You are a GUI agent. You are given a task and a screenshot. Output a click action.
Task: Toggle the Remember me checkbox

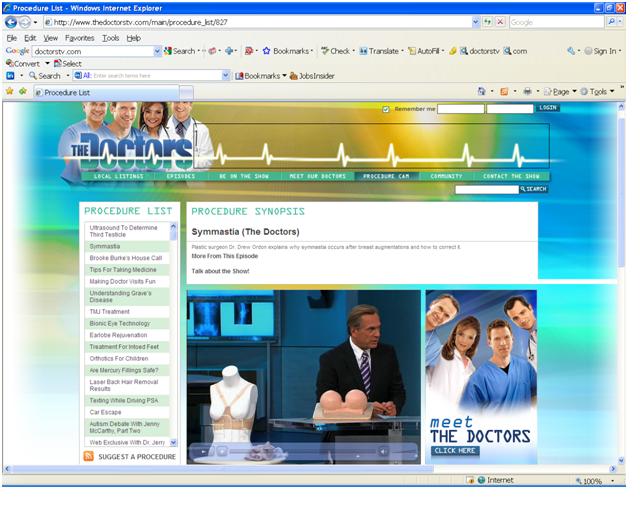click(x=386, y=109)
